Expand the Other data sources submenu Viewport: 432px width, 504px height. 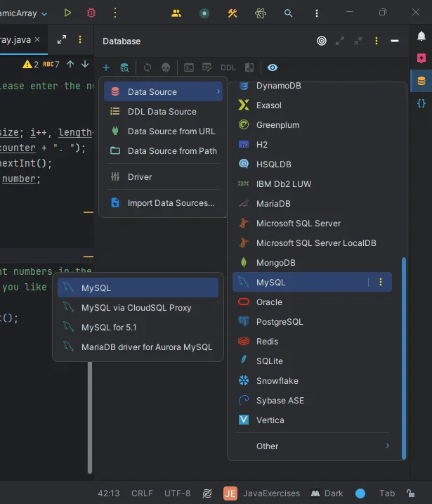[312, 446]
